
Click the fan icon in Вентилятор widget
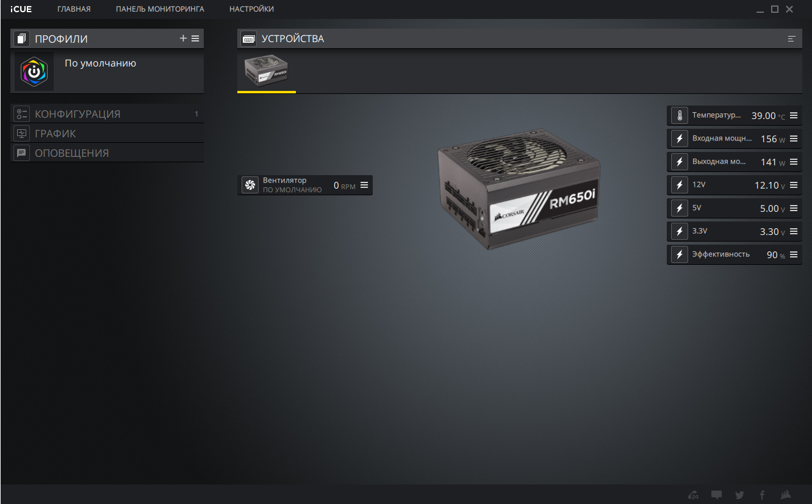coord(250,185)
